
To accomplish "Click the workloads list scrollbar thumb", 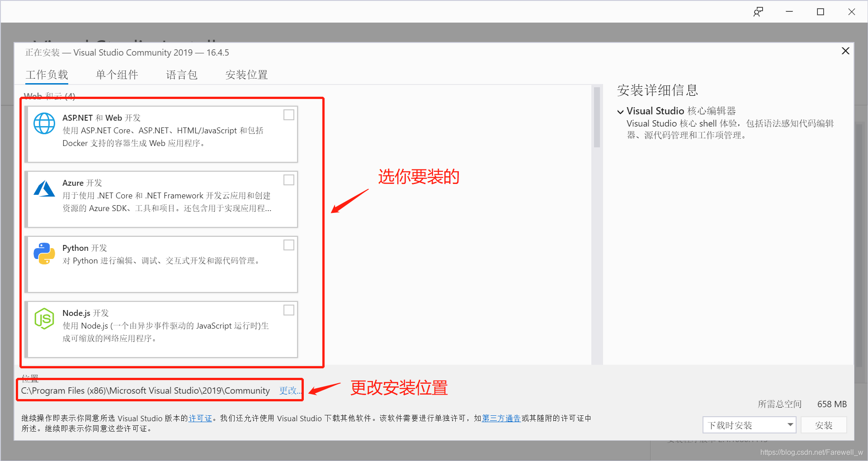I will [597, 118].
